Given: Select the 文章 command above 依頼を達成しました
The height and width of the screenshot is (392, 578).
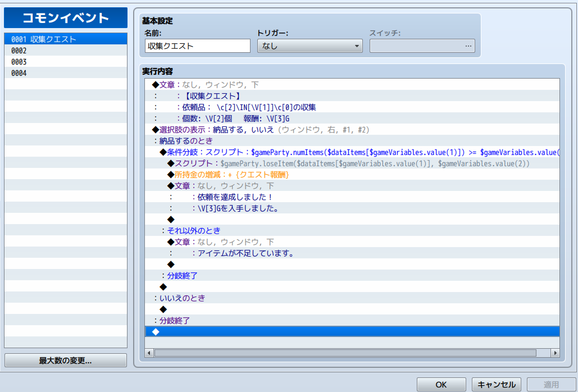Looking at the screenshot, I should 352,186.
